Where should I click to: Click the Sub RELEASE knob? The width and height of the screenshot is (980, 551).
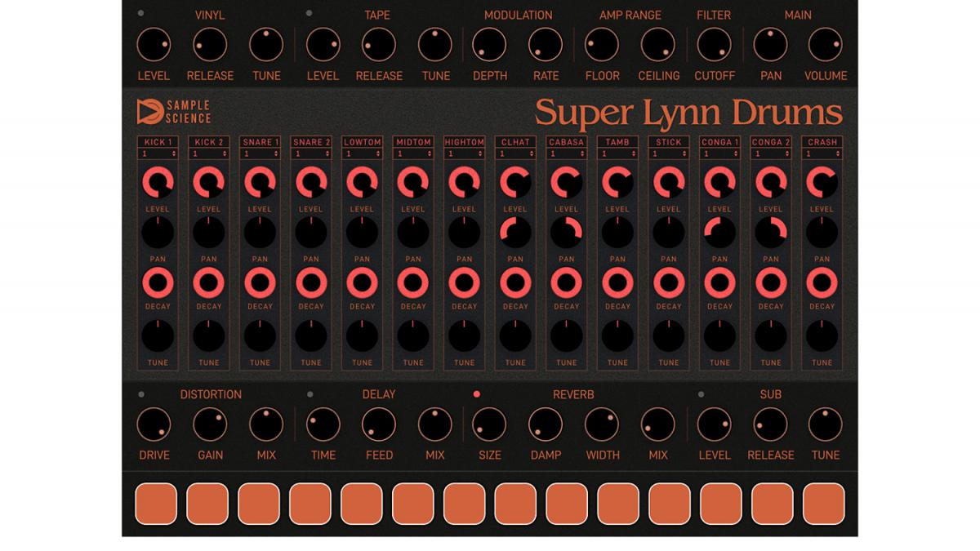770,424
